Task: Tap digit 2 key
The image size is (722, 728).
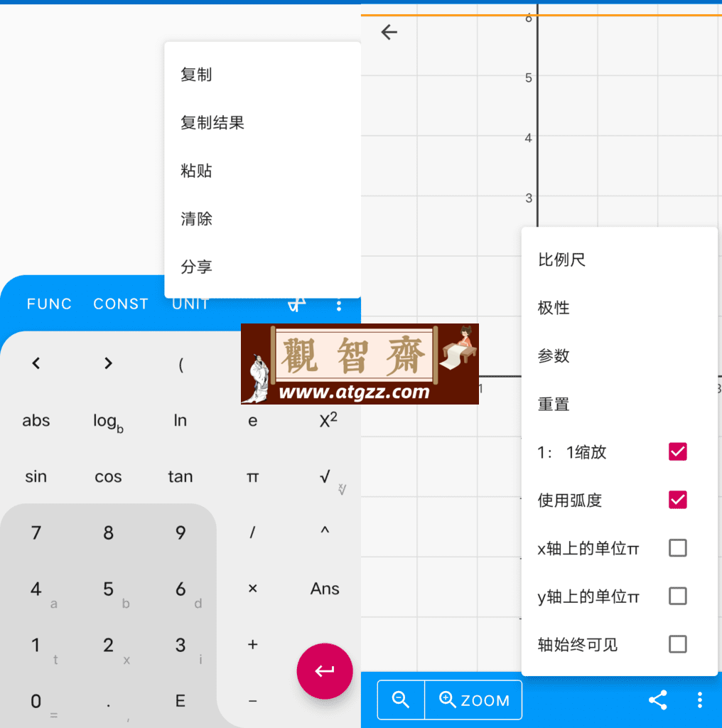Action: (108, 646)
